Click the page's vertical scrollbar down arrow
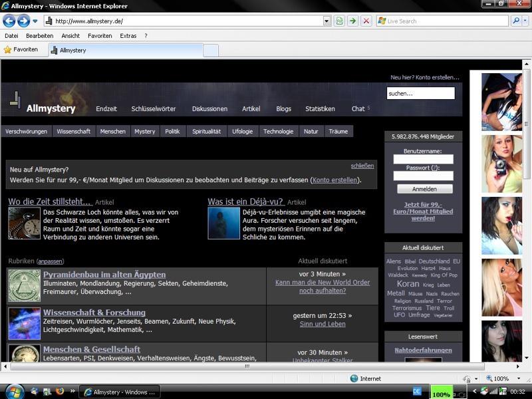 [x=526, y=358]
